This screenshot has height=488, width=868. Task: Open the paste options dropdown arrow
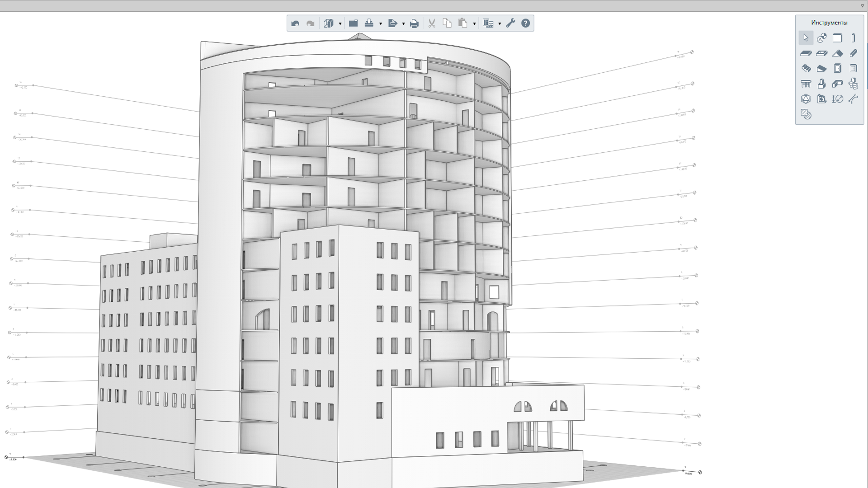click(x=474, y=24)
